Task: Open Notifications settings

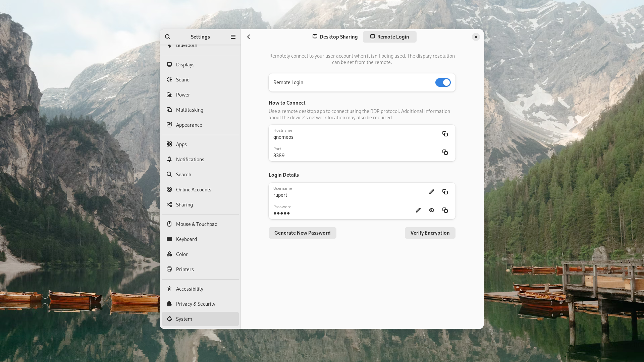Action: coord(200,160)
